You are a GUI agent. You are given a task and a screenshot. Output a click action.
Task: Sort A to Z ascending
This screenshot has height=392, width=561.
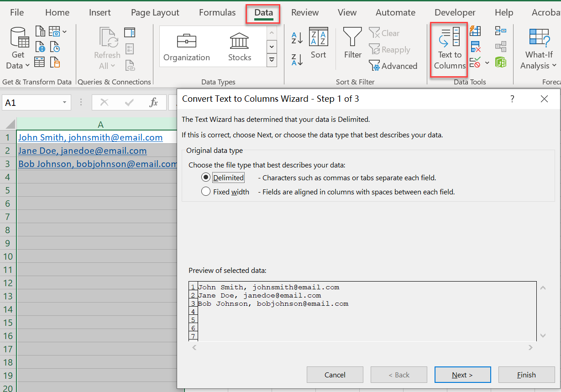(x=297, y=38)
